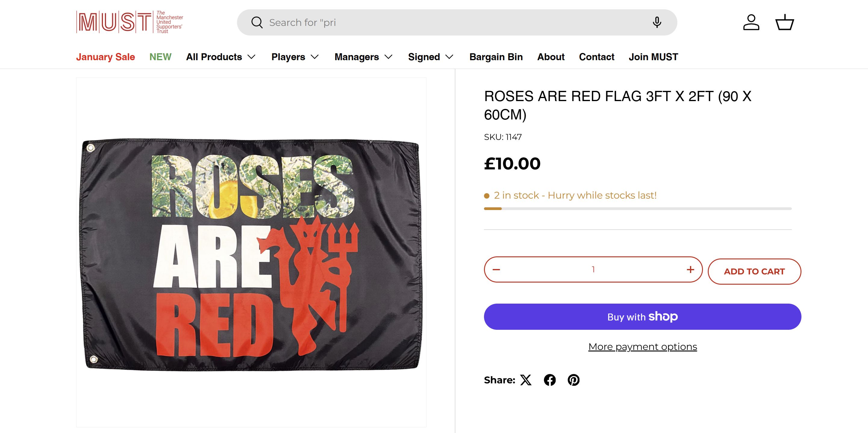Image resolution: width=868 pixels, height=433 pixels.
Task: Open More payment options link
Action: click(x=642, y=347)
